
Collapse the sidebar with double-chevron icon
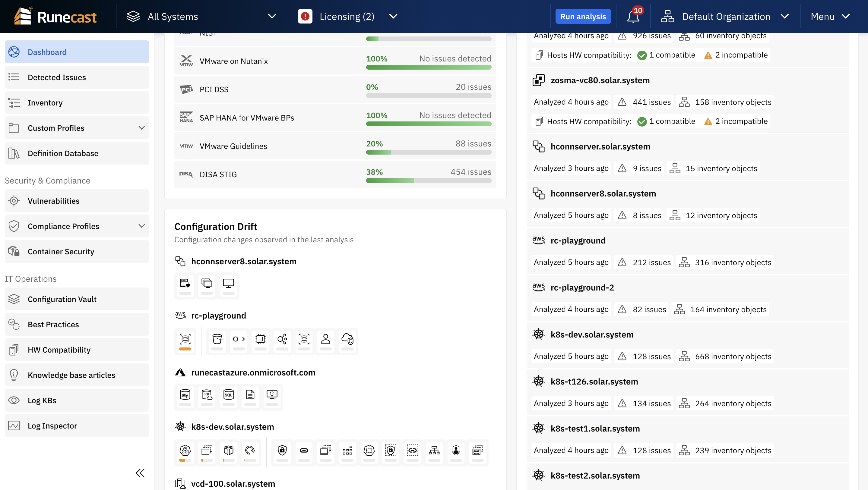click(x=140, y=473)
